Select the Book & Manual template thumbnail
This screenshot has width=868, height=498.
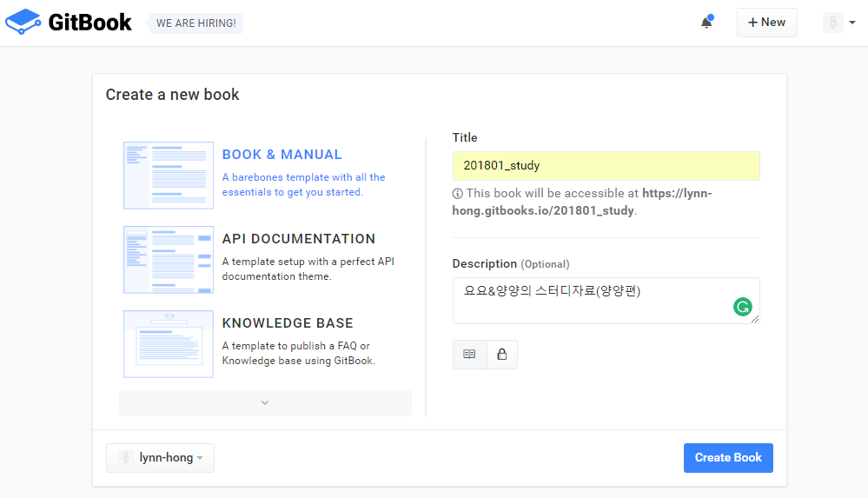coord(169,175)
